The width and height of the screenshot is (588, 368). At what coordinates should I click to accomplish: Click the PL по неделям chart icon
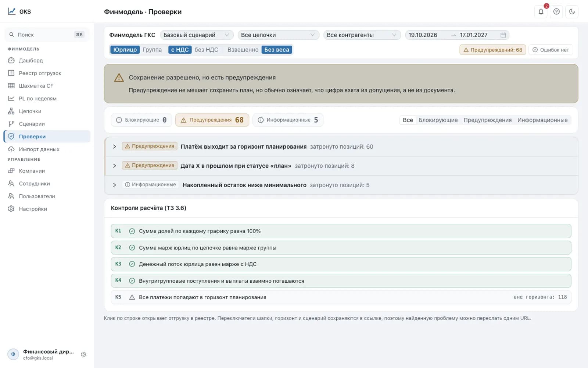pos(11,98)
